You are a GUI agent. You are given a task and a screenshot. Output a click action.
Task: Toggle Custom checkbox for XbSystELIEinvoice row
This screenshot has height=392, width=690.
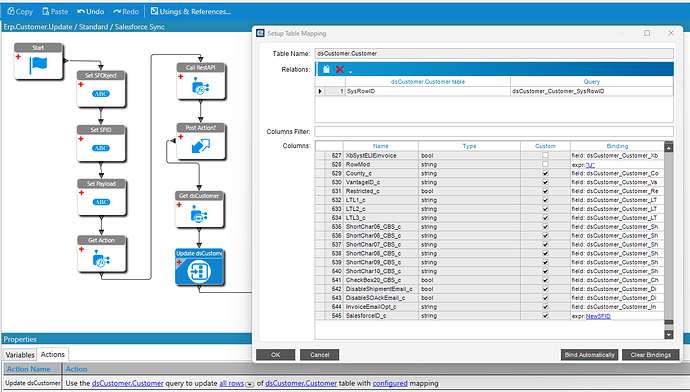(x=545, y=155)
